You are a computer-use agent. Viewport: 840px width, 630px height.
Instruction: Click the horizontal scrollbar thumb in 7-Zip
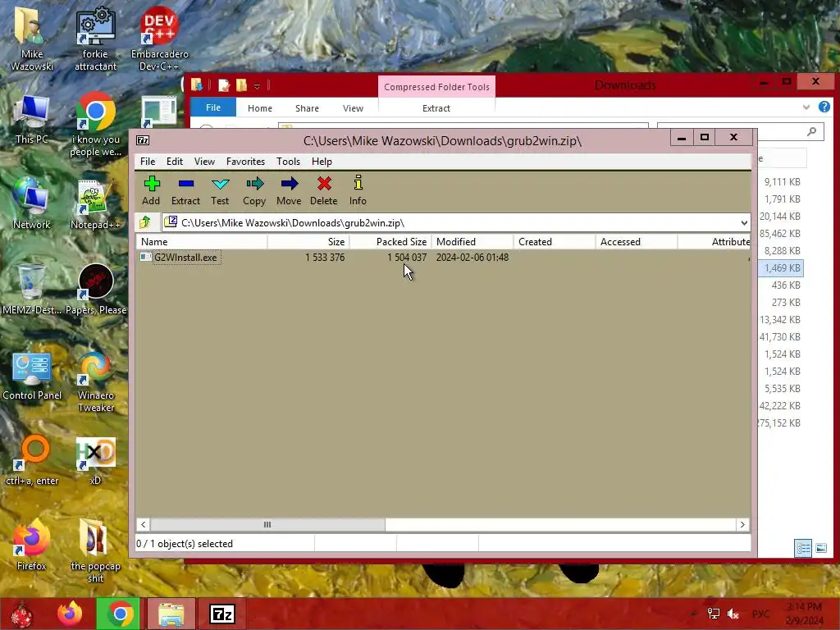[267, 524]
